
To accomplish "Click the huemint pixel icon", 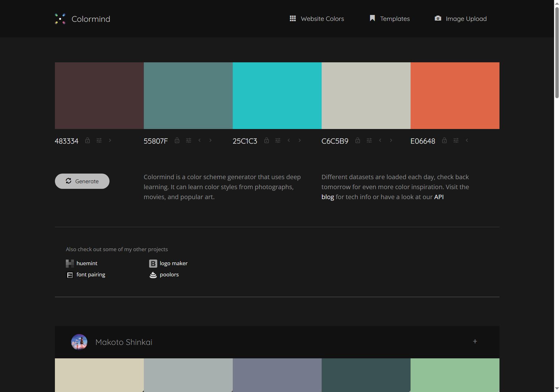I will click(70, 264).
